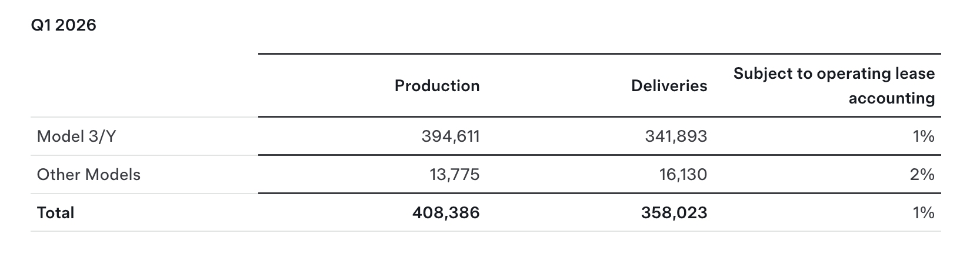This screenshot has width=980, height=260.
Task: Click the 'Q1' text in the heading
Action: click(41, 25)
